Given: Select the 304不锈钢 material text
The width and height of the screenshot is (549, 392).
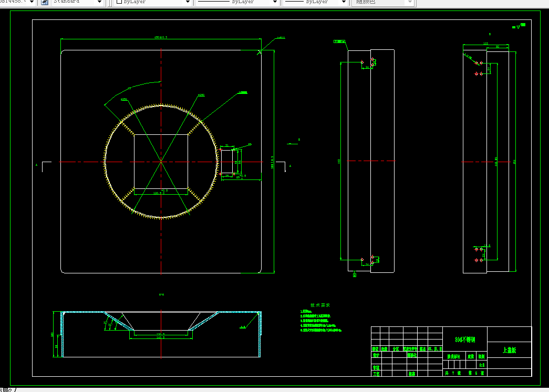Looking at the screenshot, I should (x=465, y=340).
